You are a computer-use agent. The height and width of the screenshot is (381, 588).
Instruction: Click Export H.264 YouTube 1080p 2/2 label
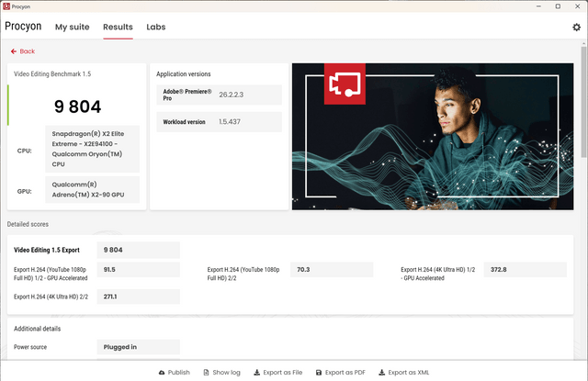(243, 274)
